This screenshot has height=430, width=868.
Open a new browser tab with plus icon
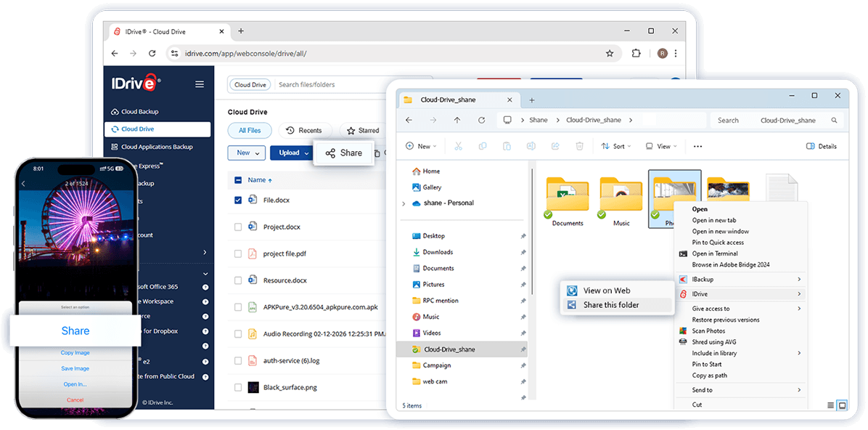(x=241, y=31)
